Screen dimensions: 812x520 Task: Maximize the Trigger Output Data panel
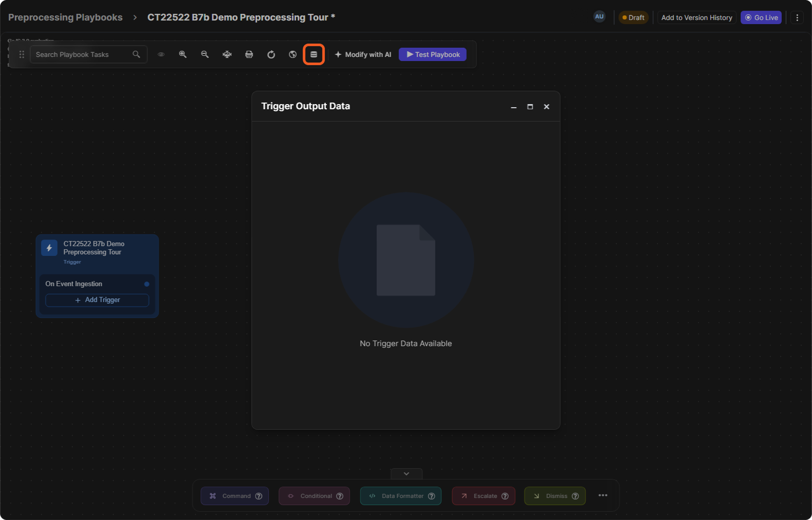530,107
